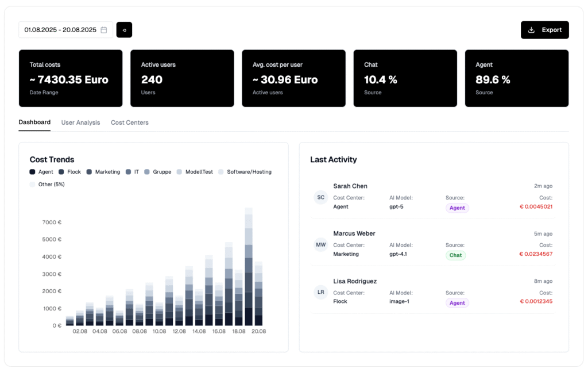Select the Dashboard tab
This screenshot has width=588, height=372.
[x=34, y=122]
